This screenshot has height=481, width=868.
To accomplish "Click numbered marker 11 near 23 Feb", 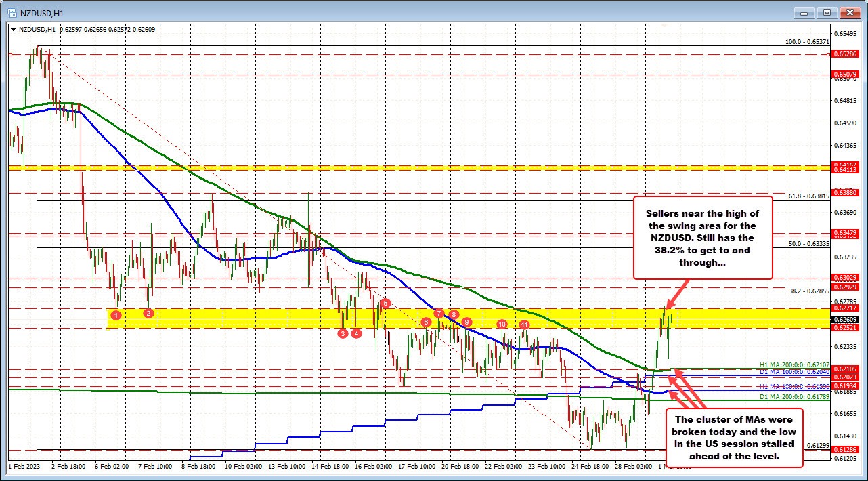I will pyautogui.click(x=523, y=325).
